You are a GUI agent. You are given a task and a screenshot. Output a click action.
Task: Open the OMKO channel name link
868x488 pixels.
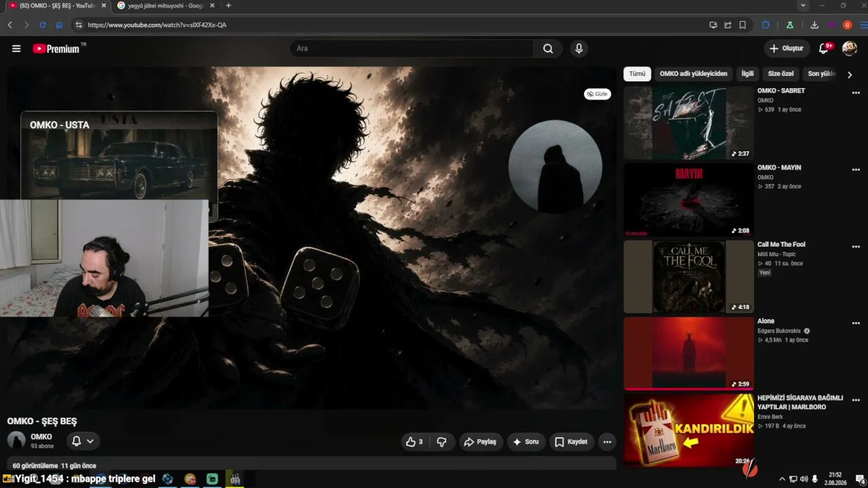(x=41, y=437)
